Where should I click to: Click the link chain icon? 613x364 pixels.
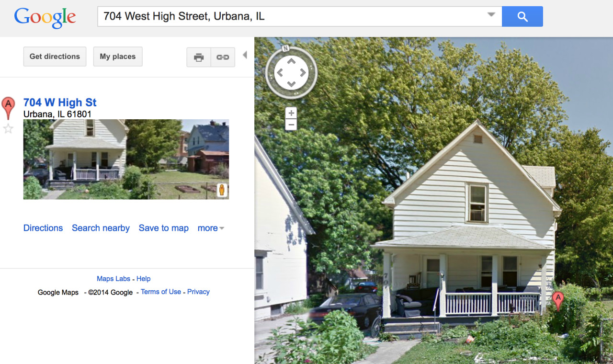coord(223,57)
